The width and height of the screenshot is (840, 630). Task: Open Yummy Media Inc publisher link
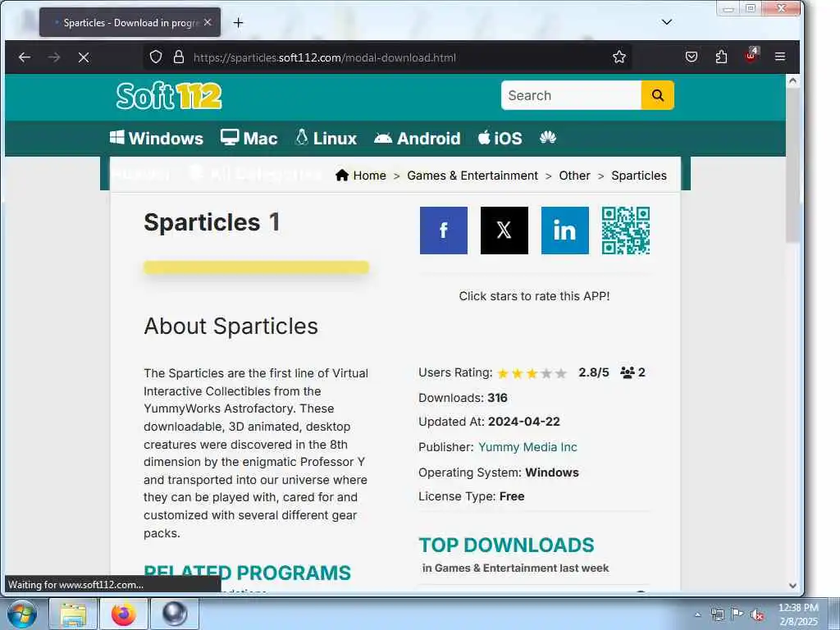pos(527,447)
